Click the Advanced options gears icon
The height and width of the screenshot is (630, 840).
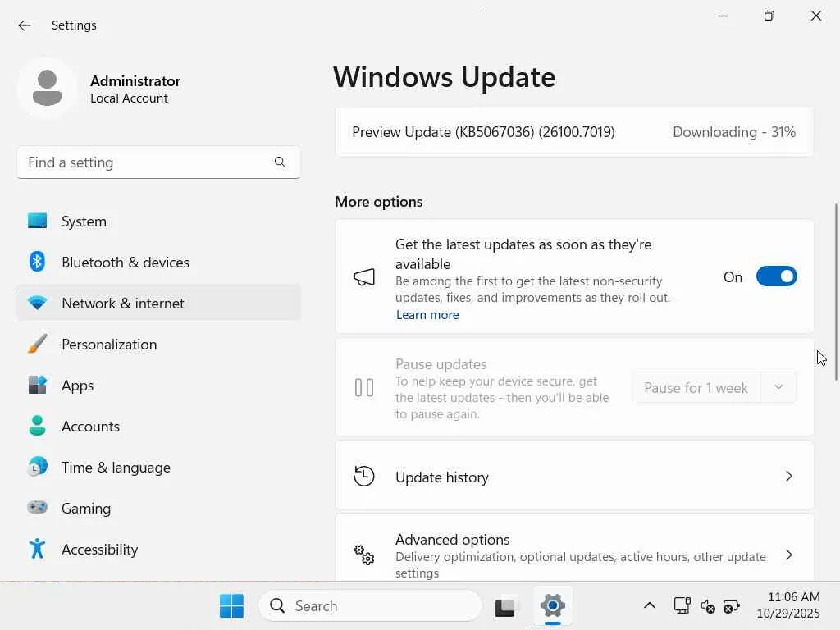(364, 555)
